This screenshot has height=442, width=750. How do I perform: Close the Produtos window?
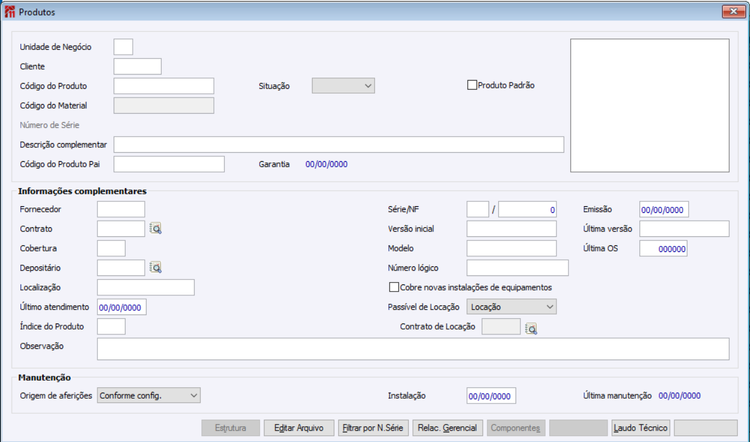pos(733,11)
